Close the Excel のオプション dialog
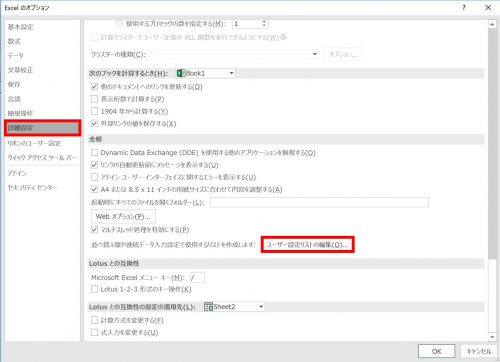The image size is (500, 362). pos(488,7)
